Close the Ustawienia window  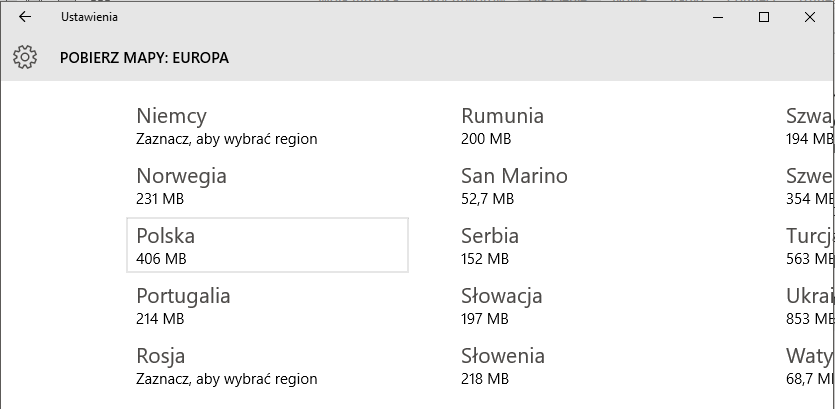pos(809,17)
